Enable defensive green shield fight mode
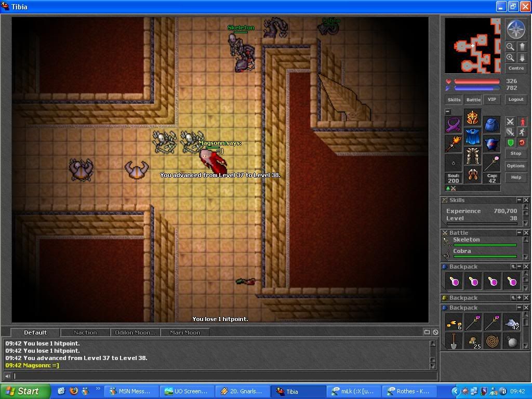The height and width of the screenshot is (399, 532). pos(510,142)
